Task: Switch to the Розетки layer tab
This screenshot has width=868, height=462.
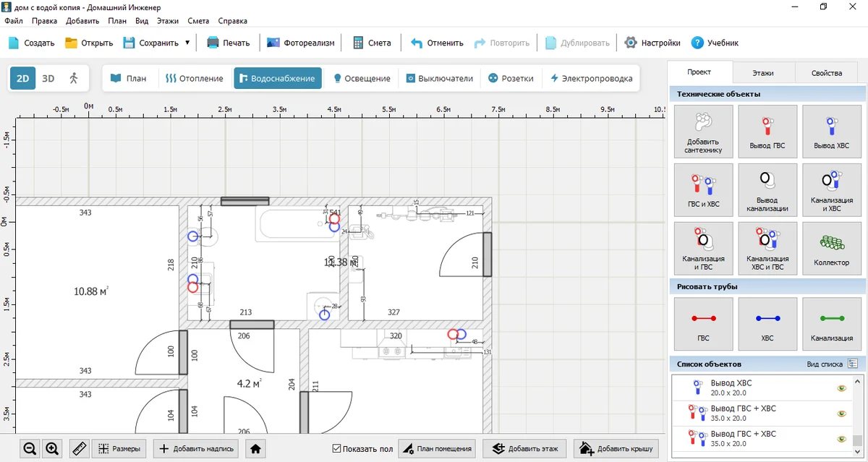Action: [511, 78]
